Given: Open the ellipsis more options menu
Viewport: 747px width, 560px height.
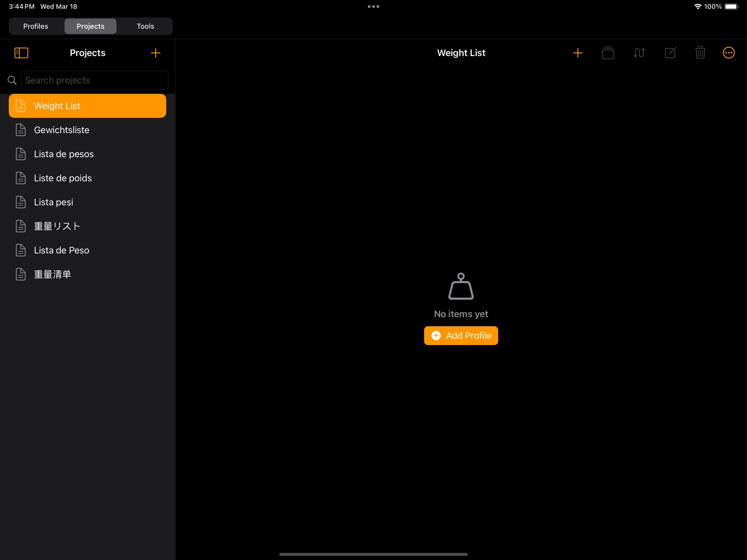Looking at the screenshot, I should (x=728, y=53).
